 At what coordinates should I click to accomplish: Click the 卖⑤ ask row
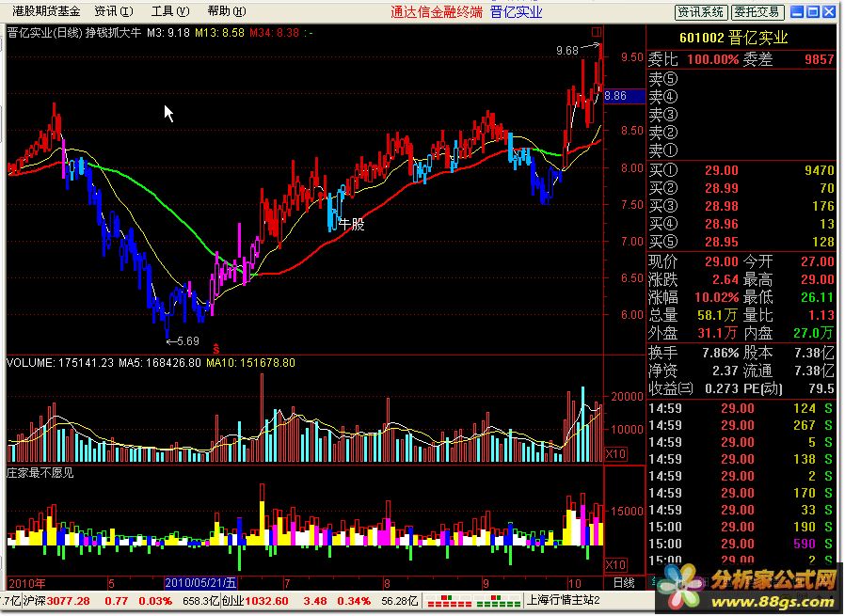741,79
